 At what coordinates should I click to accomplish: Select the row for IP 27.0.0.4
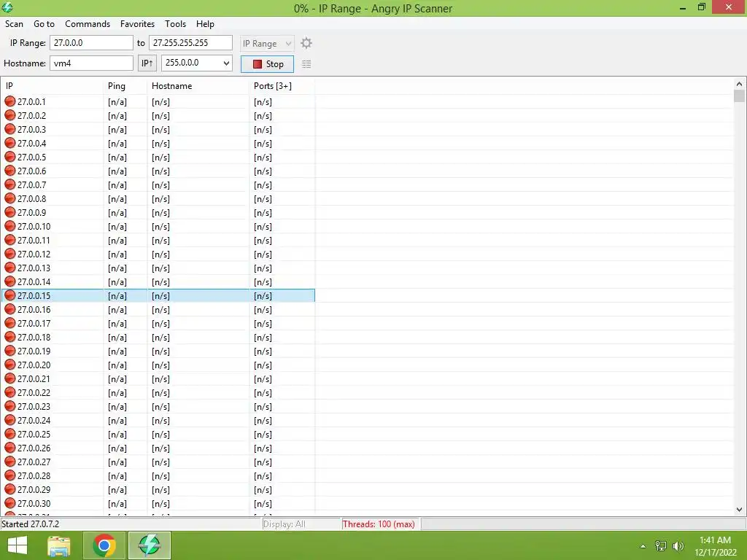[x=158, y=143]
